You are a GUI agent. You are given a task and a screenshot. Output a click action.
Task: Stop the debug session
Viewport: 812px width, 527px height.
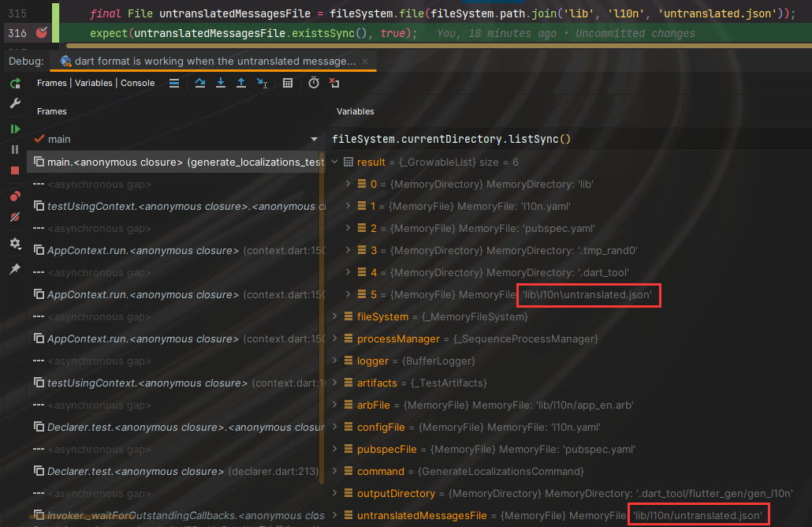coord(15,170)
